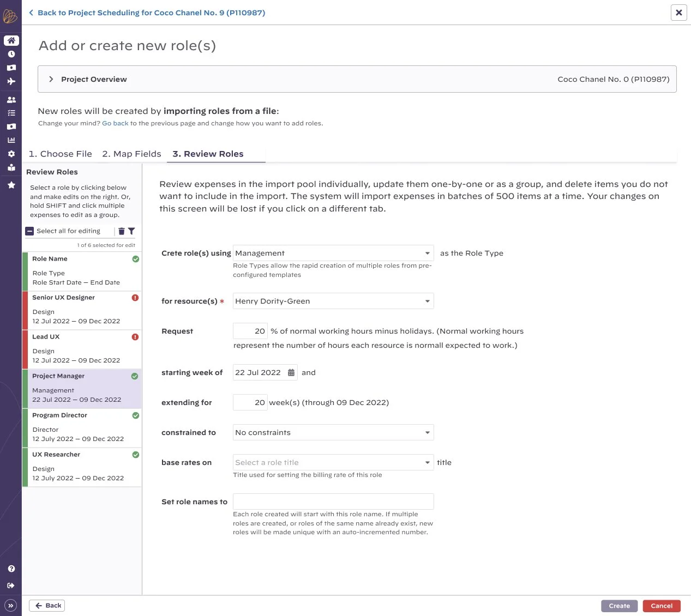Click the people/resources icon in the sidebar

tap(11, 99)
